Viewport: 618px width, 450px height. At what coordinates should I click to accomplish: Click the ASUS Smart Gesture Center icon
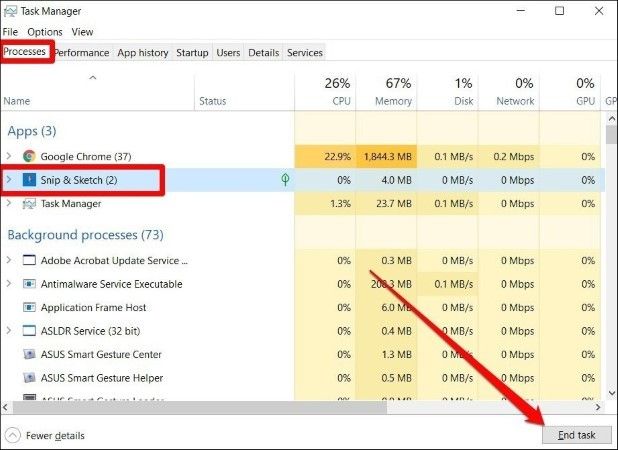tap(29, 354)
